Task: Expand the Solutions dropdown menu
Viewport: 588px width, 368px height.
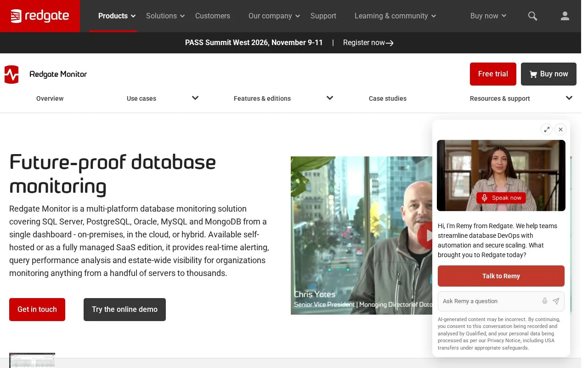Action: (x=165, y=16)
